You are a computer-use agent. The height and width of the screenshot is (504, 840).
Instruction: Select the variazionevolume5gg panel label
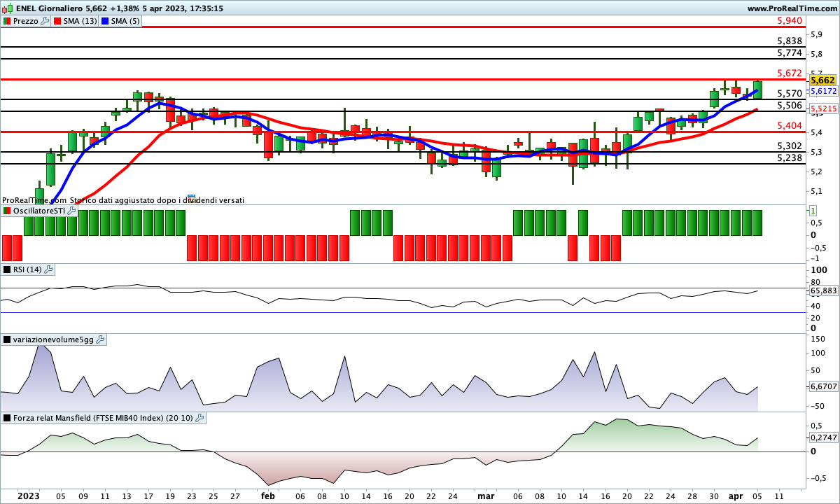tap(53, 339)
